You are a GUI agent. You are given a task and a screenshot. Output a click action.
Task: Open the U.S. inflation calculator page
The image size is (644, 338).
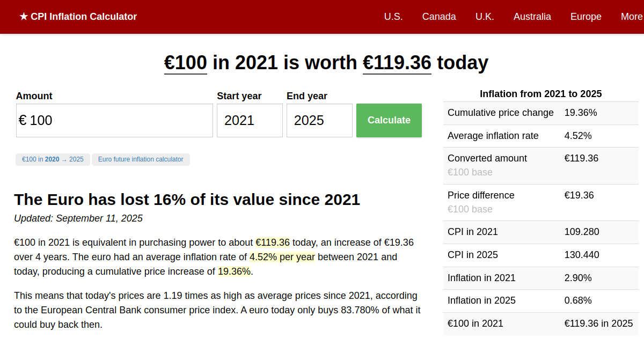pyautogui.click(x=393, y=17)
